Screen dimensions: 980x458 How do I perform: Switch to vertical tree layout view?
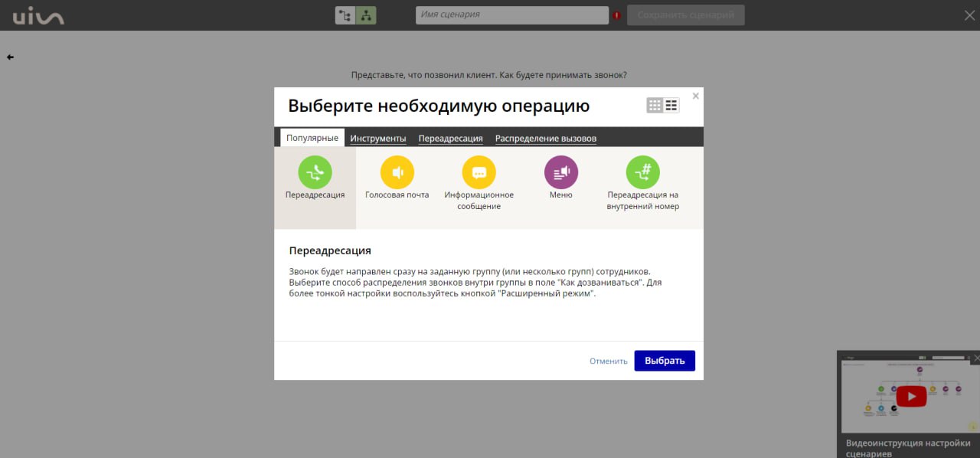coord(366,15)
